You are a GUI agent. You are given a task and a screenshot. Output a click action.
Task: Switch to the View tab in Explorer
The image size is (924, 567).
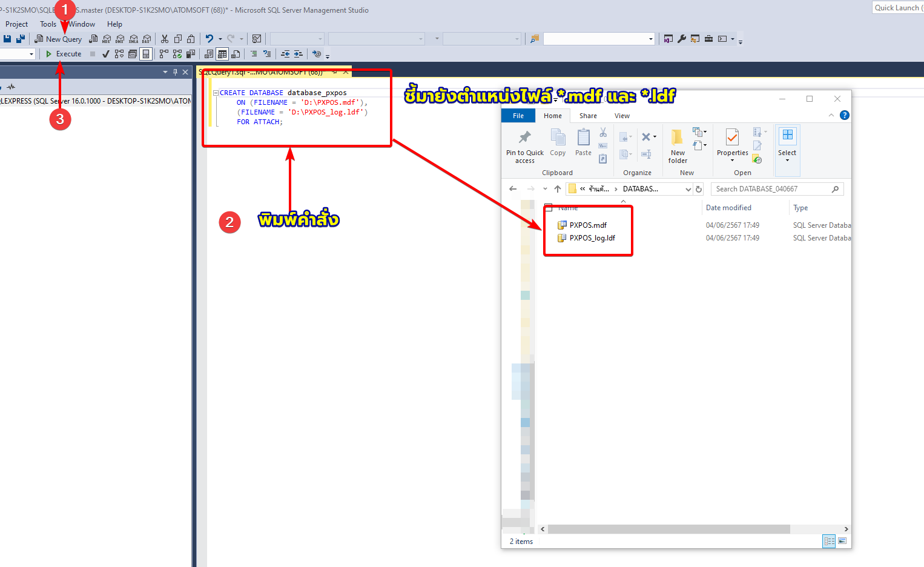pos(622,116)
